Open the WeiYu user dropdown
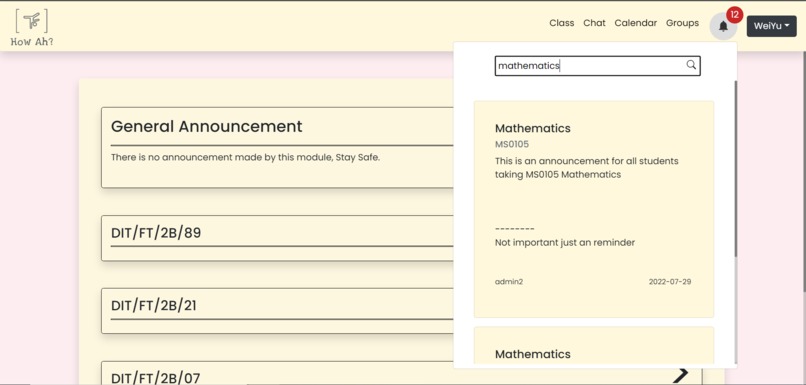 772,26
